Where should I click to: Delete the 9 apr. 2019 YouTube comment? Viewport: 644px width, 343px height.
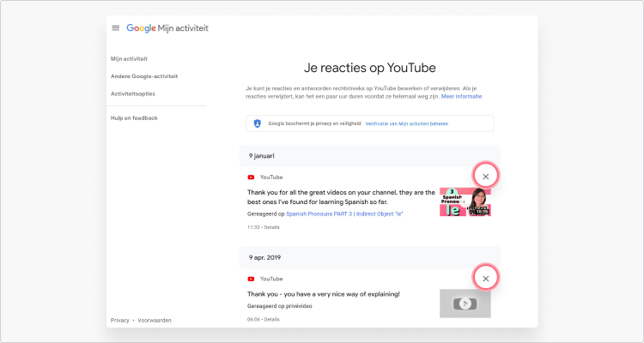coord(485,279)
